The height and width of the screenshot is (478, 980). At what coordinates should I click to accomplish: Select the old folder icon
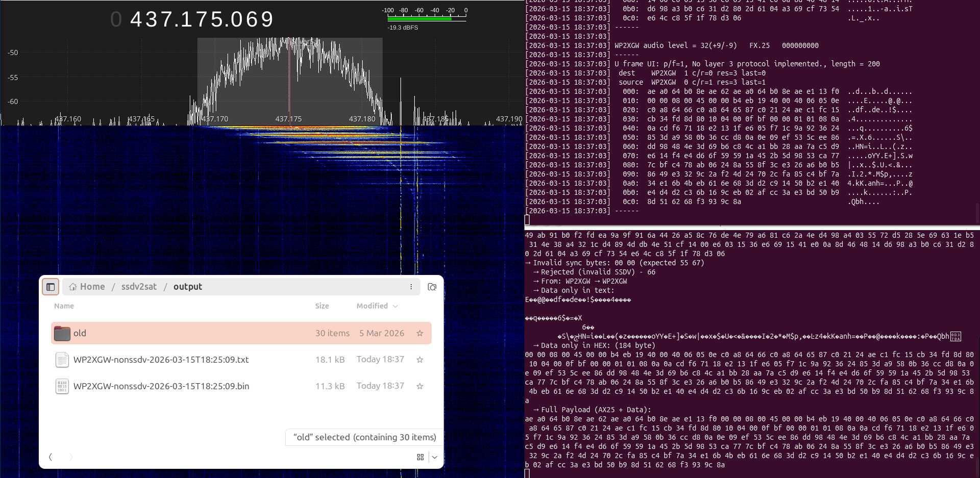62,333
